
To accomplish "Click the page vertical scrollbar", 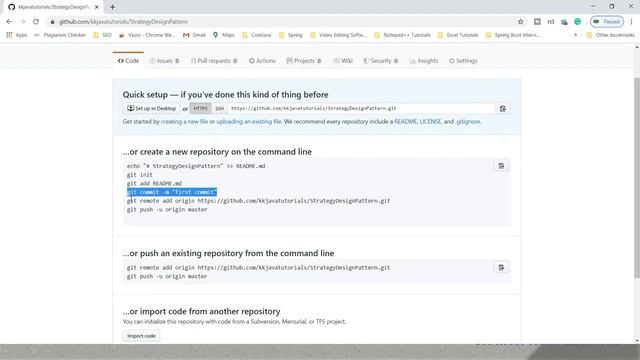I will [x=637, y=178].
